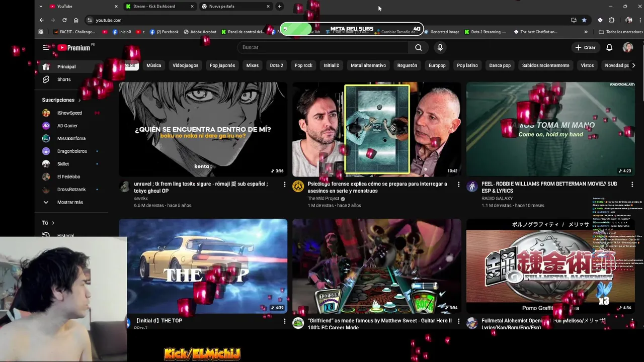Open The Wild Project channel avatar
This screenshot has width=644, height=362.
[298, 187]
